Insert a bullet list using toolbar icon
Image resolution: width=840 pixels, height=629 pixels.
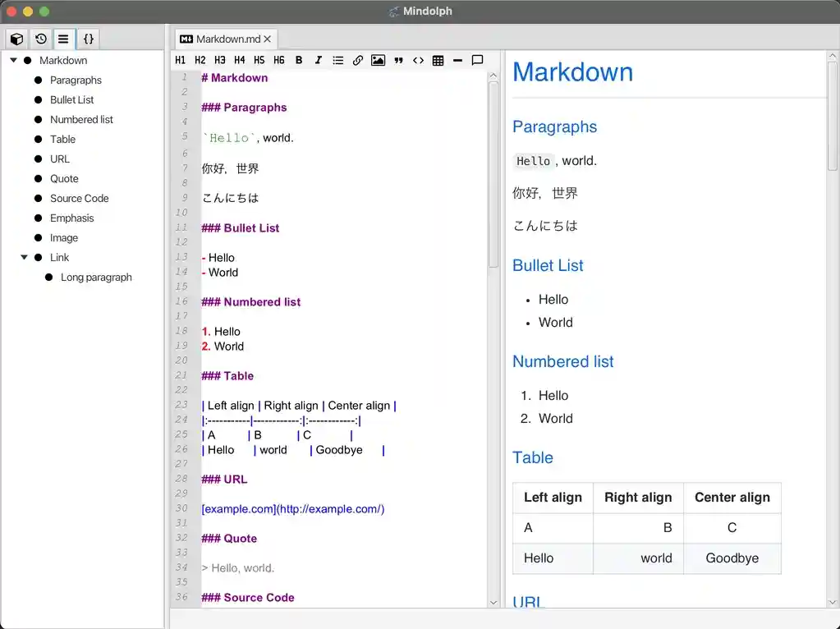pyautogui.click(x=338, y=60)
